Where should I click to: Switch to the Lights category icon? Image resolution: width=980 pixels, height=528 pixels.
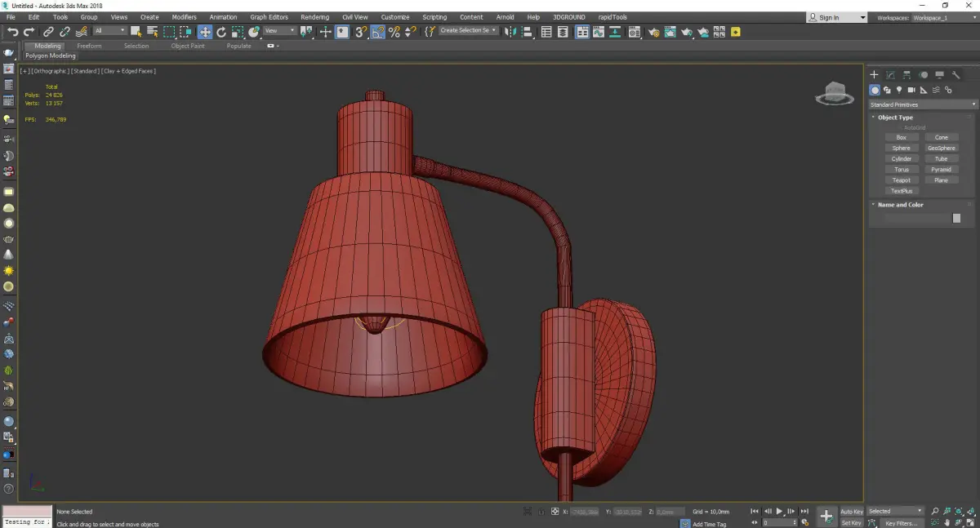[899, 90]
